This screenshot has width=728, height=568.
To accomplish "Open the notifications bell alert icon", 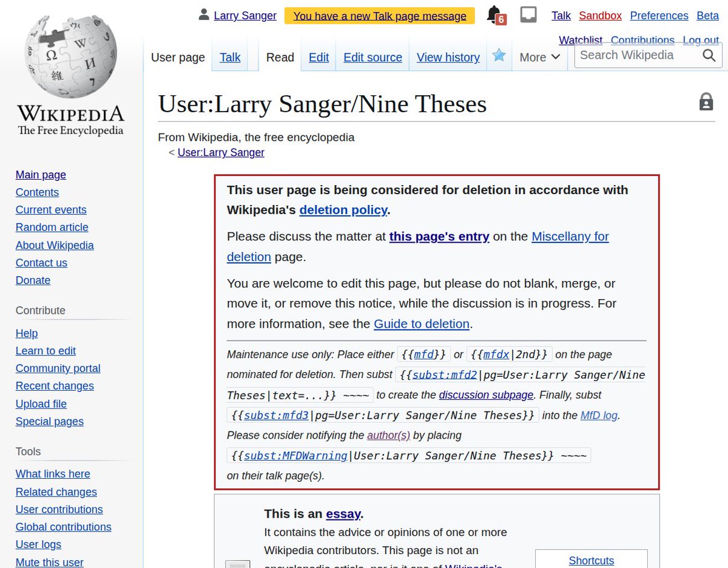I will click(496, 15).
